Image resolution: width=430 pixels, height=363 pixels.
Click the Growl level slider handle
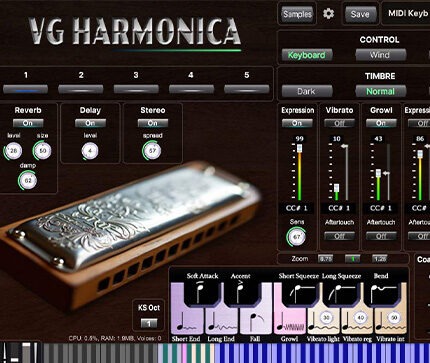[x=378, y=173]
